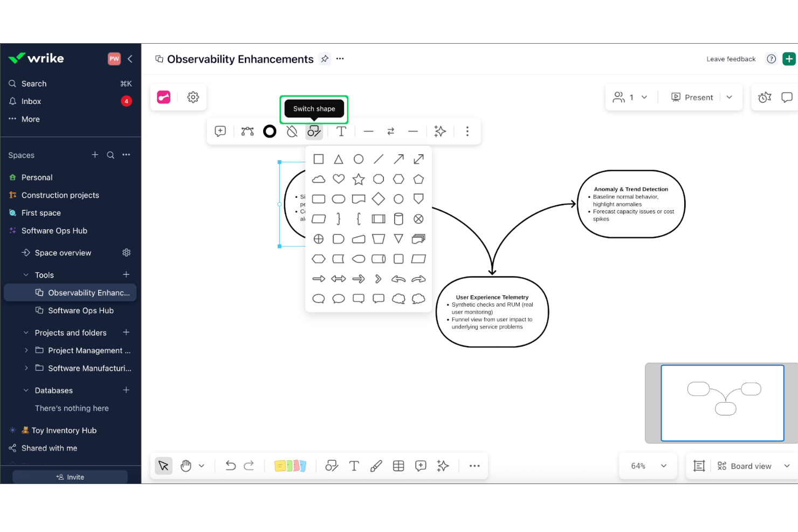
Task: Insert a table from bottom toolbar
Action: click(398, 466)
